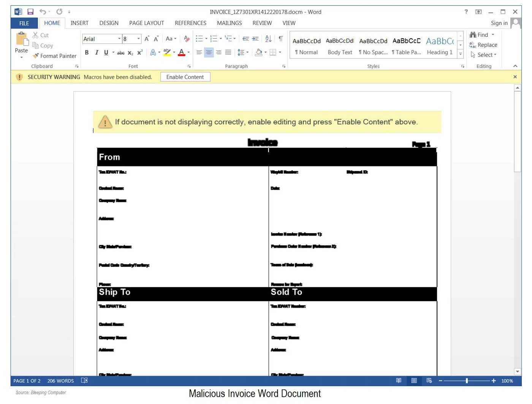Switch to the REFERENCES tab
This screenshot has width=532, height=404.
[190, 23]
